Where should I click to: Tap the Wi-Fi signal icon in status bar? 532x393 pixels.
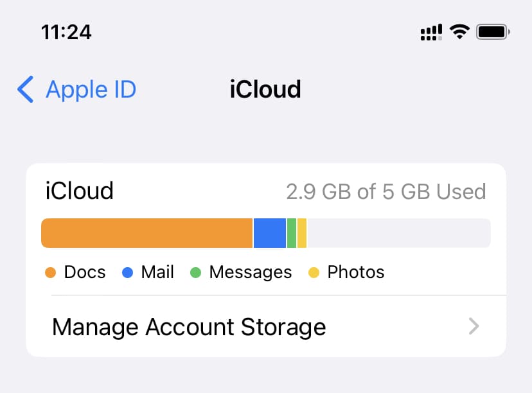[459, 31]
